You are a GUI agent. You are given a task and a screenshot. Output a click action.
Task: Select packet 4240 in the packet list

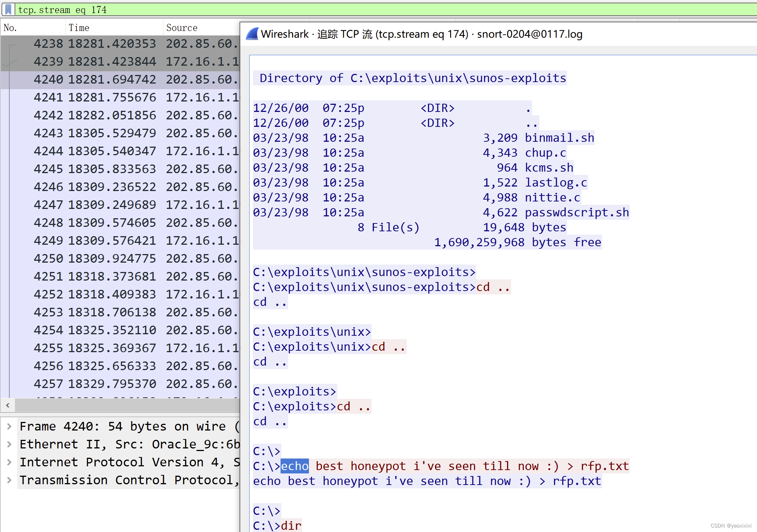click(120, 79)
